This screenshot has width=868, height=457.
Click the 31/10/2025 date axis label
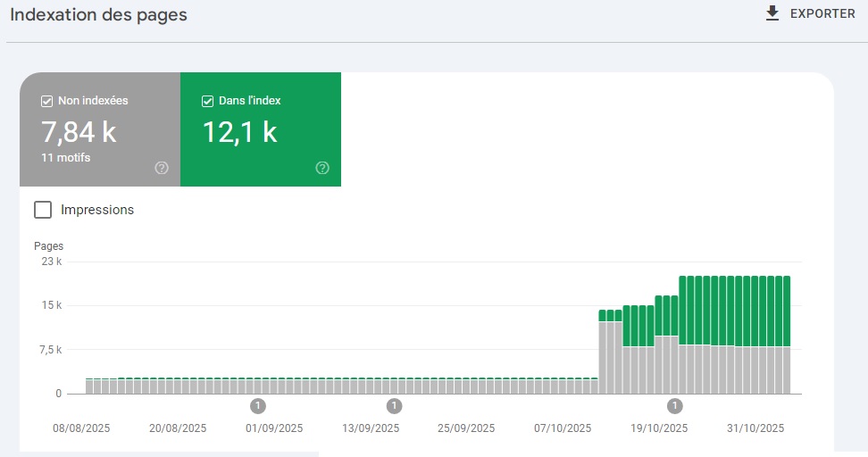tap(757, 428)
